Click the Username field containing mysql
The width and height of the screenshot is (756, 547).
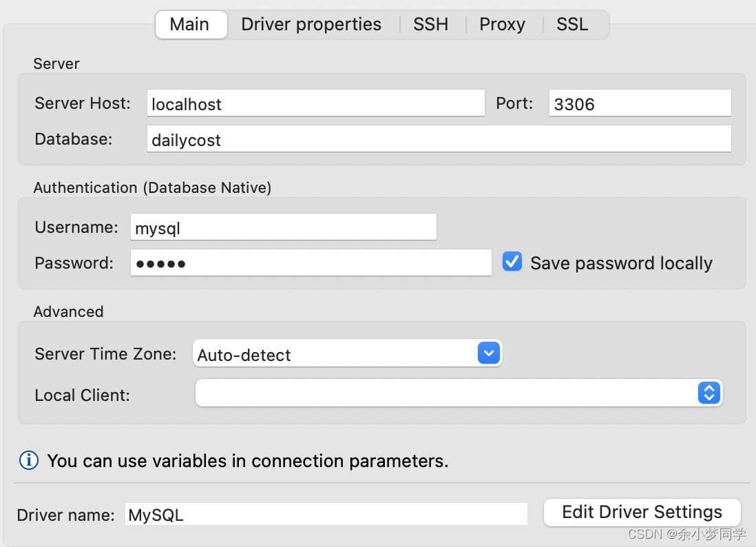click(x=284, y=227)
